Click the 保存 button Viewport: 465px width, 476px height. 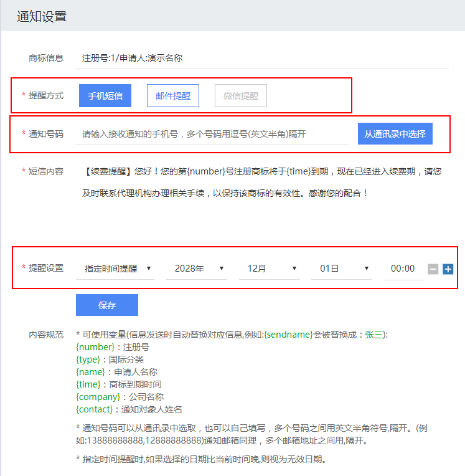click(x=107, y=305)
